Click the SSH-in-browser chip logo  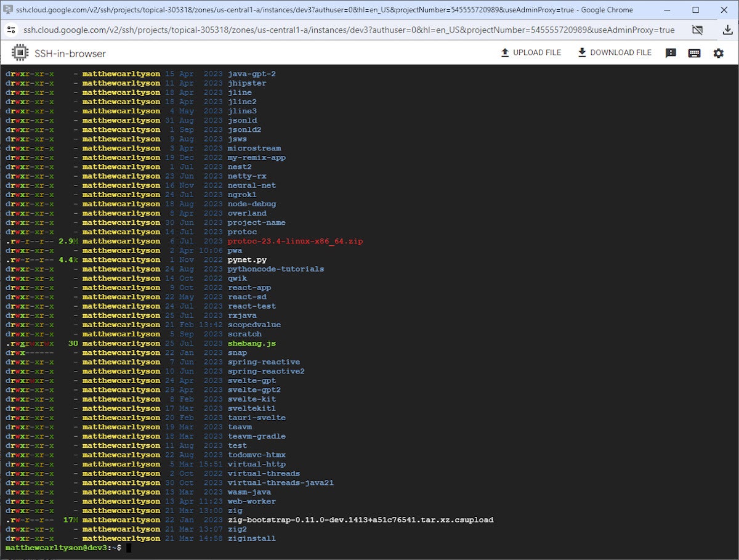(x=20, y=53)
